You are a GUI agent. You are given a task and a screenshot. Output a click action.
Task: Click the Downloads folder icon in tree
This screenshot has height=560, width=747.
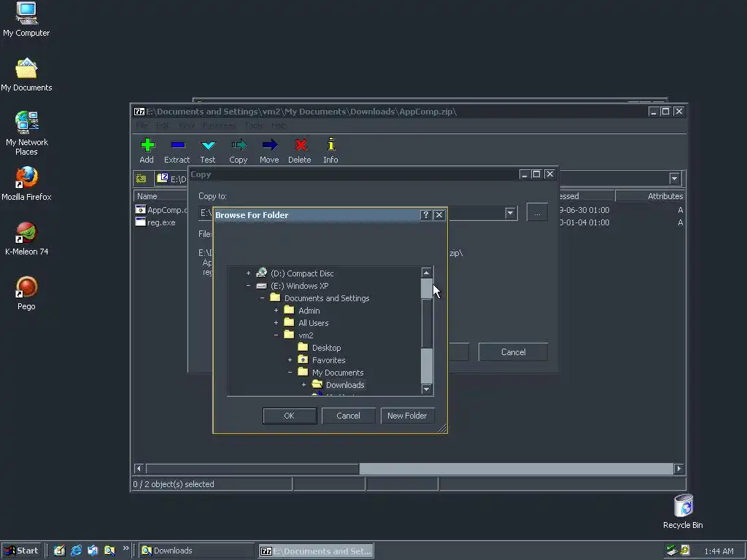click(x=317, y=384)
